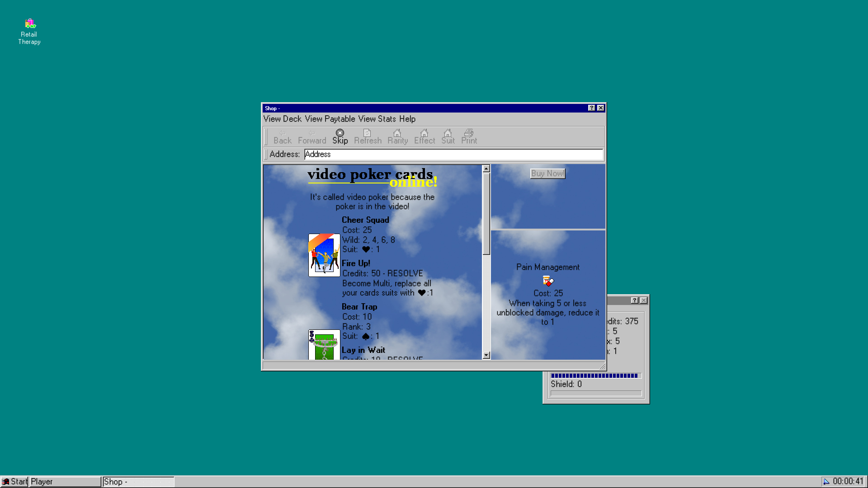
Task: Click the Pain Management title text
Action: [x=548, y=267]
